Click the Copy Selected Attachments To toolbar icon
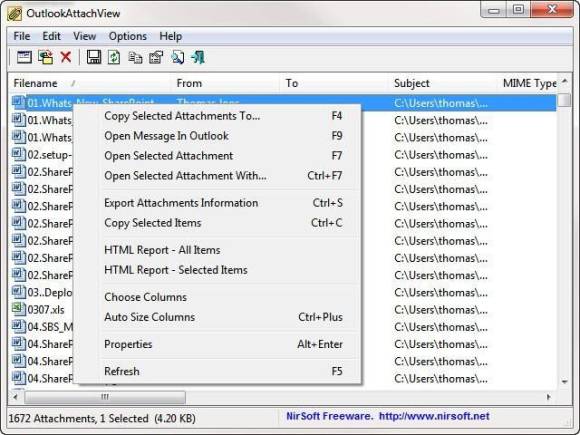Image resolution: width=580 pixels, height=435 pixels. click(45, 57)
